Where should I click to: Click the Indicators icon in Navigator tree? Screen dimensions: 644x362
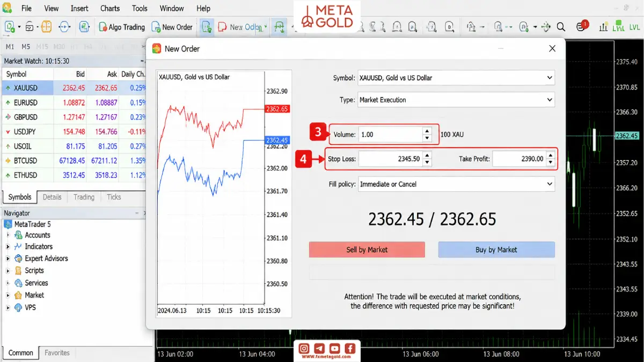point(18,247)
